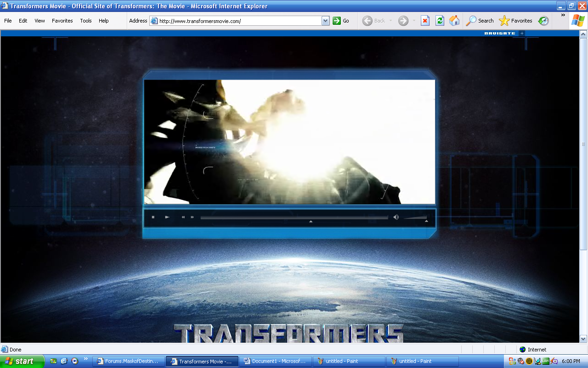This screenshot has height=368, width=588.
Task: Open the History pane icon
Action: tap(543, 21)
